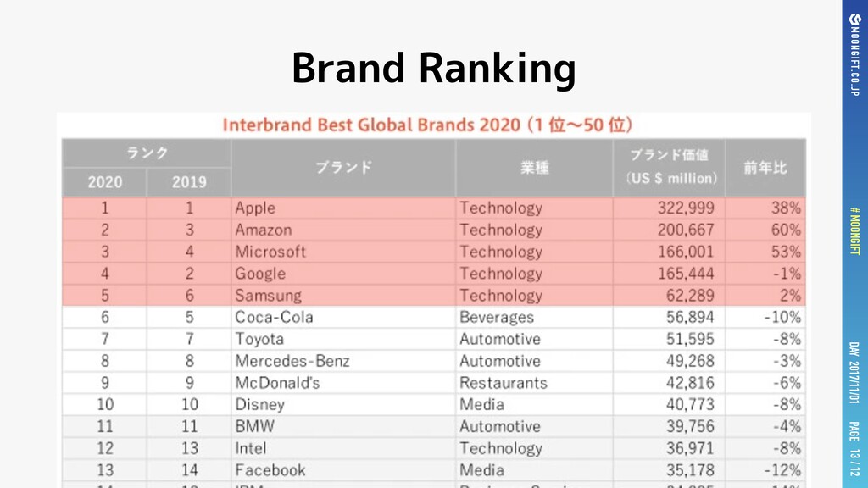Select the 2019 rank column header
This screenshot has width=868, height=488.
point(189,182)
